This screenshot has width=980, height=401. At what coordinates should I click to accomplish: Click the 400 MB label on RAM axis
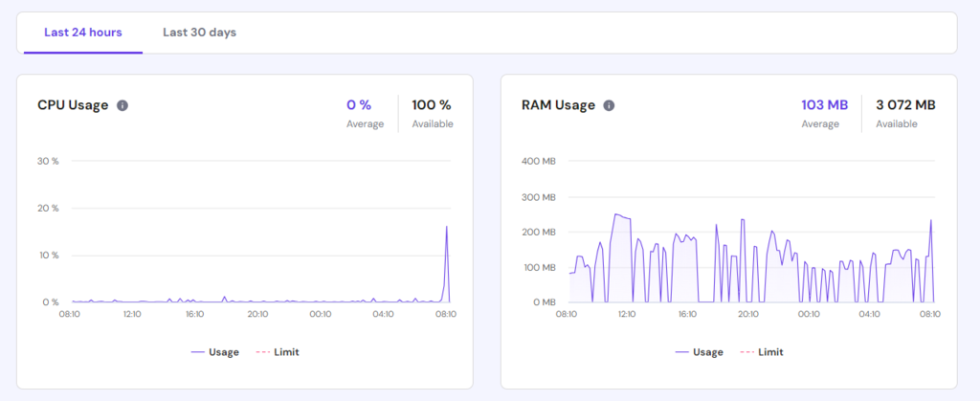(x=537, y=161)
